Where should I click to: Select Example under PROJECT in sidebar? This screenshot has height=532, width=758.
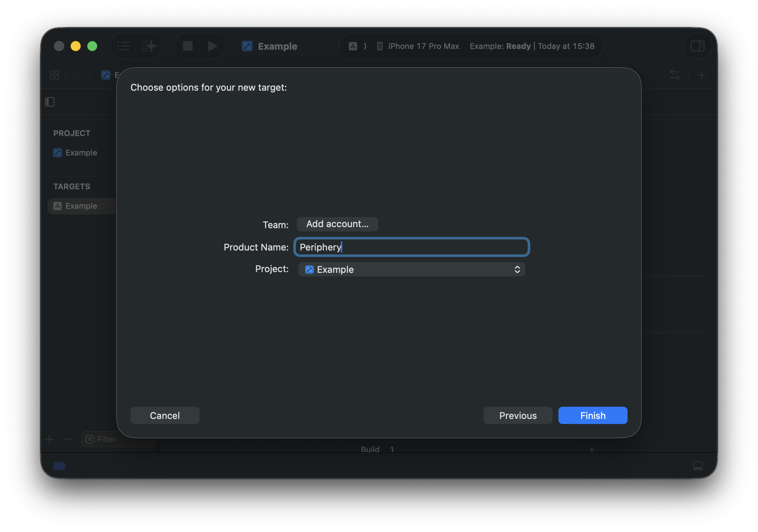[81, 153]
